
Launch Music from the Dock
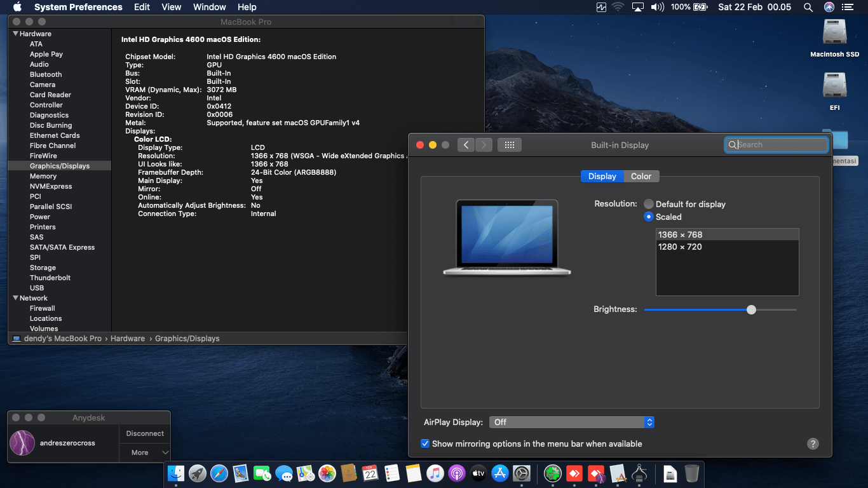click(435, 473)
